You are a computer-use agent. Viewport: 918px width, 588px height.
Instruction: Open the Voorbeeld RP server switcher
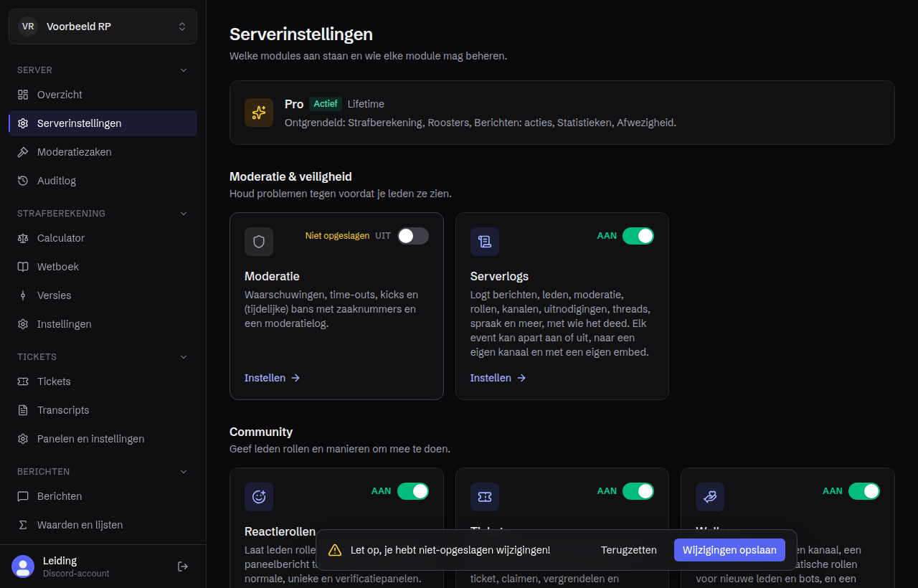tap(103, 27)
